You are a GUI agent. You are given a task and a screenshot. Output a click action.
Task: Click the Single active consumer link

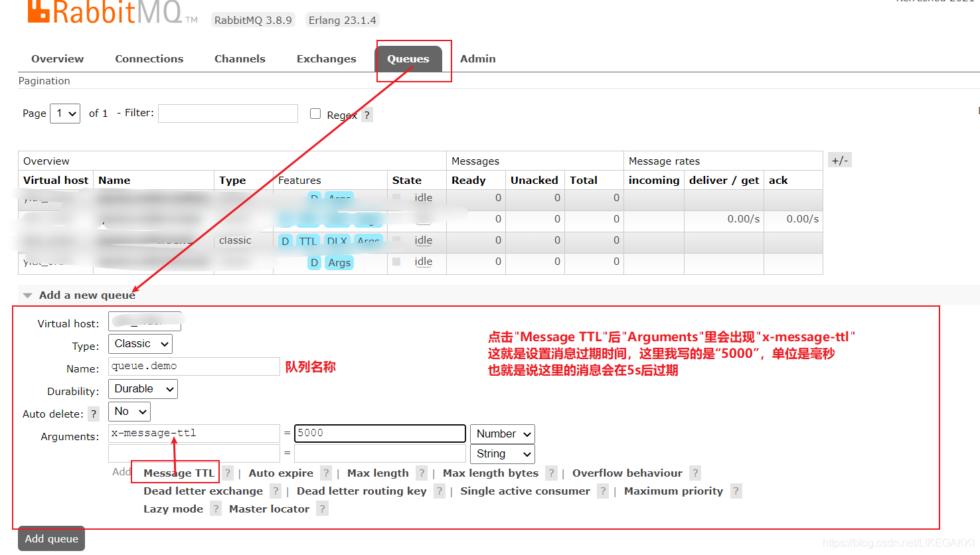525,491
